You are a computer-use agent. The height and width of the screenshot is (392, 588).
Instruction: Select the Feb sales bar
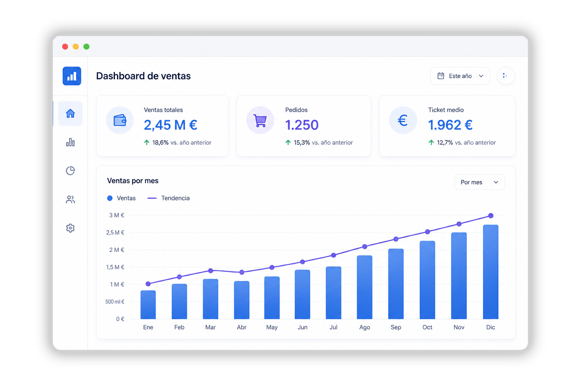tap(180, 301)
